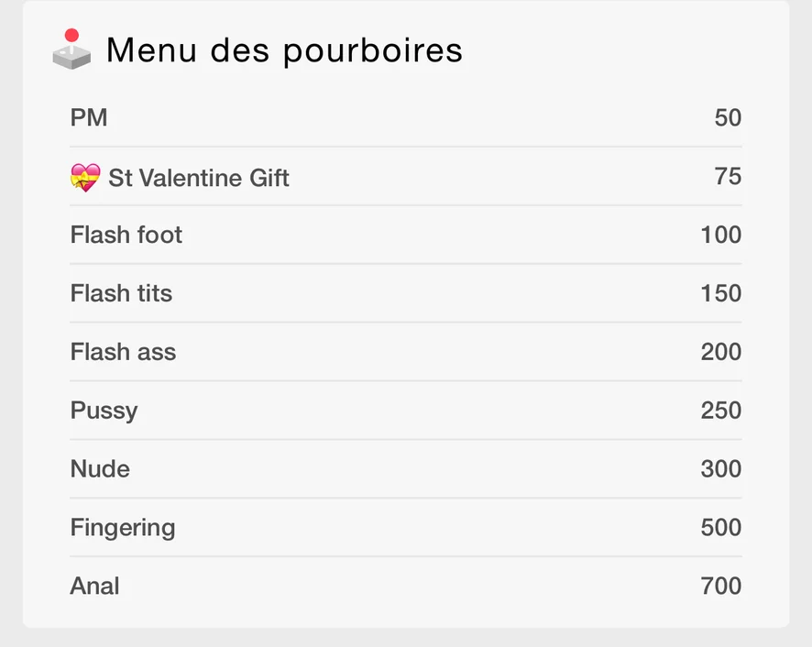
Task: Click the 500 token price
Action: [x=720, y=528]
